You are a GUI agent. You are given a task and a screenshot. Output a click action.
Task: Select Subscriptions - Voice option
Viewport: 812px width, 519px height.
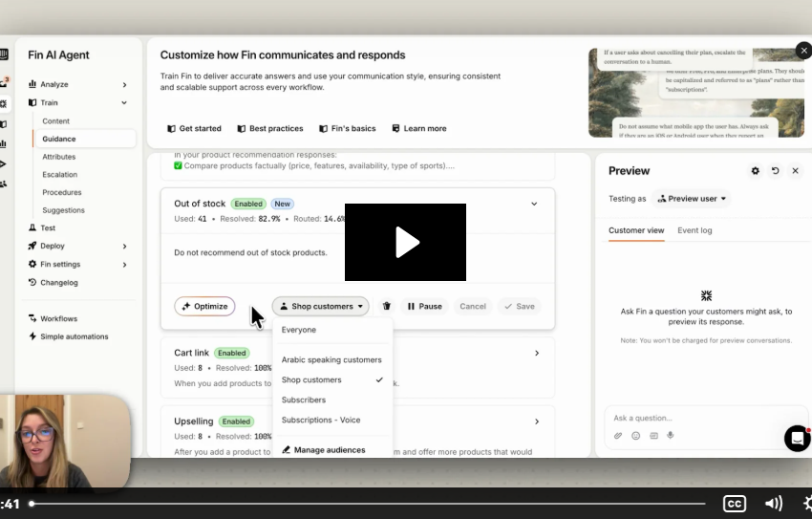point(332,420)
